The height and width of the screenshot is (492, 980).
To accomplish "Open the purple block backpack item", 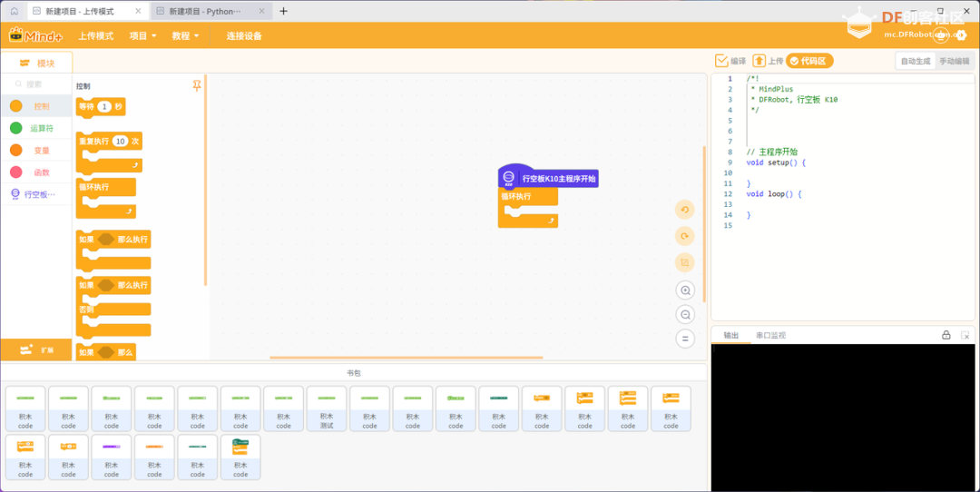I will (112, 457).
